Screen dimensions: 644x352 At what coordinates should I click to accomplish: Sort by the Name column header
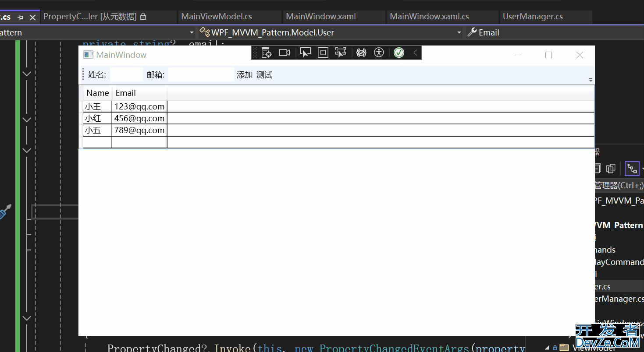tap(98, 93)
